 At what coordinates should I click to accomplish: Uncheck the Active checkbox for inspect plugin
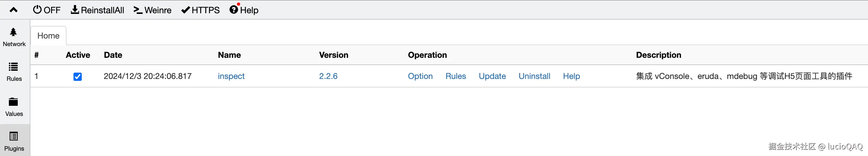[x=78, y=77]
